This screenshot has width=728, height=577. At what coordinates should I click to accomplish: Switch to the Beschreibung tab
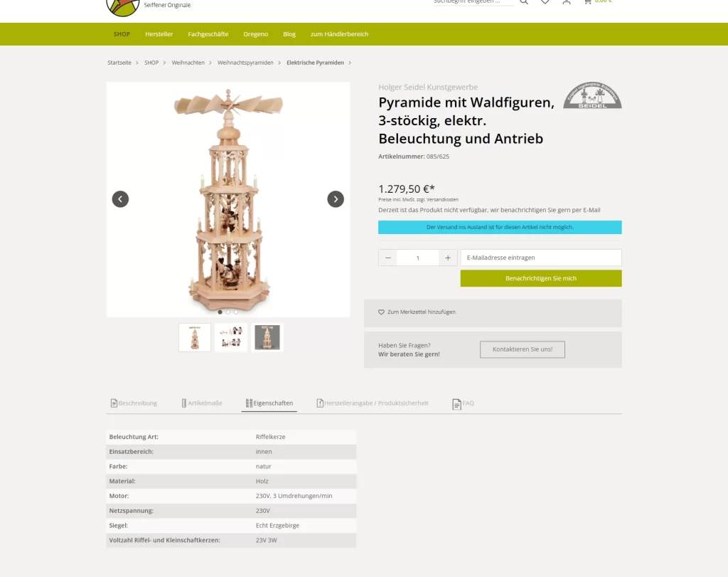click(134, 403)
